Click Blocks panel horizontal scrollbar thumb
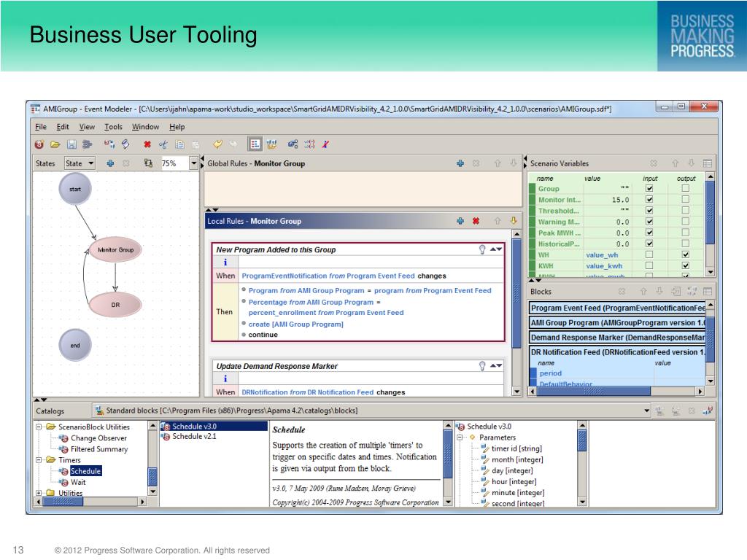747x560 pixels. pyautogui.click(x=594, y=392)
